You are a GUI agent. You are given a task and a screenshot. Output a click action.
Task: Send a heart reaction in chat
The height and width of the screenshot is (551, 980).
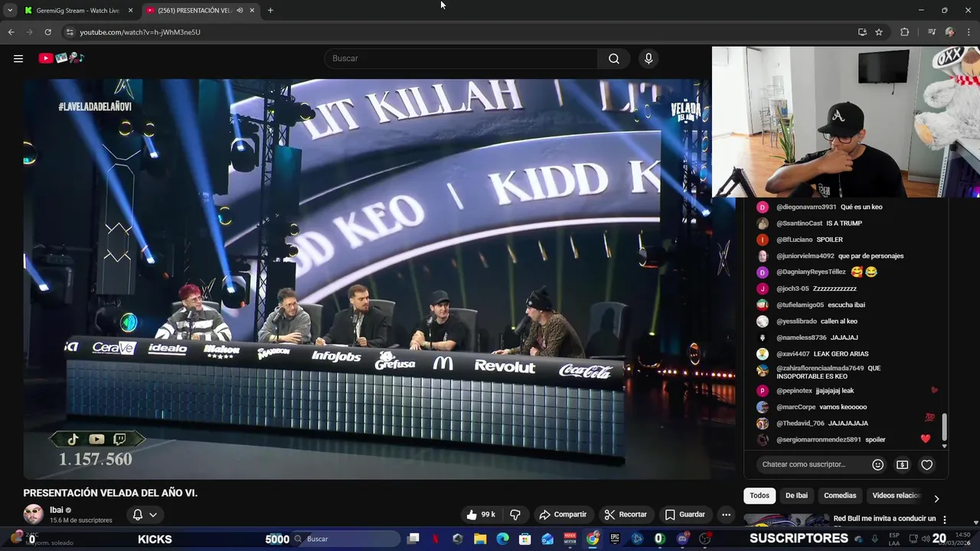(927, 465)
